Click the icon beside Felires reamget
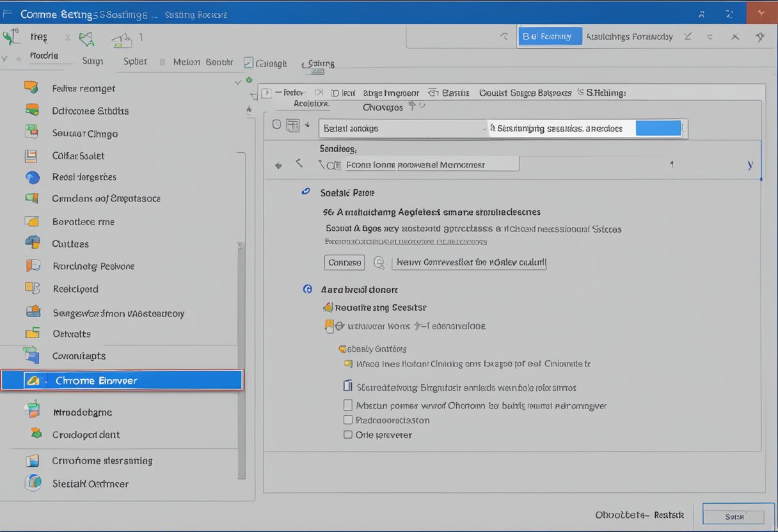This screenshot has height=532, width=778. pyautogui.click(x=31, y=88)
